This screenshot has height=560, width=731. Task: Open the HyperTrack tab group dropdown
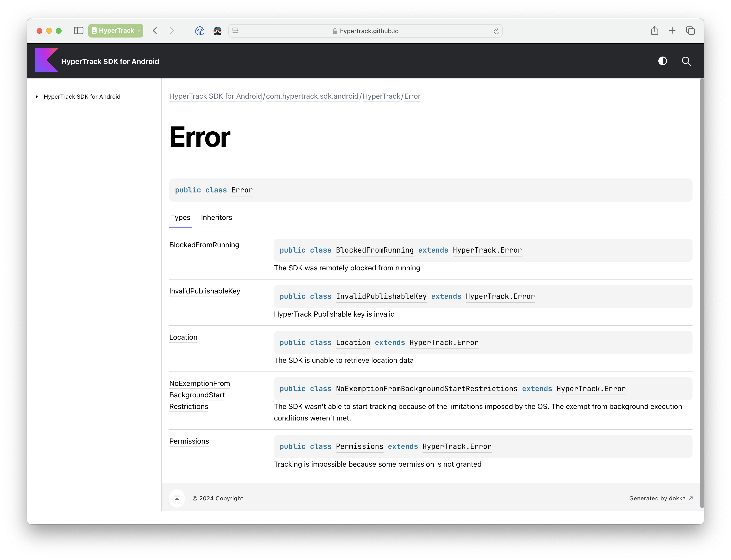(x=116, y=31)
